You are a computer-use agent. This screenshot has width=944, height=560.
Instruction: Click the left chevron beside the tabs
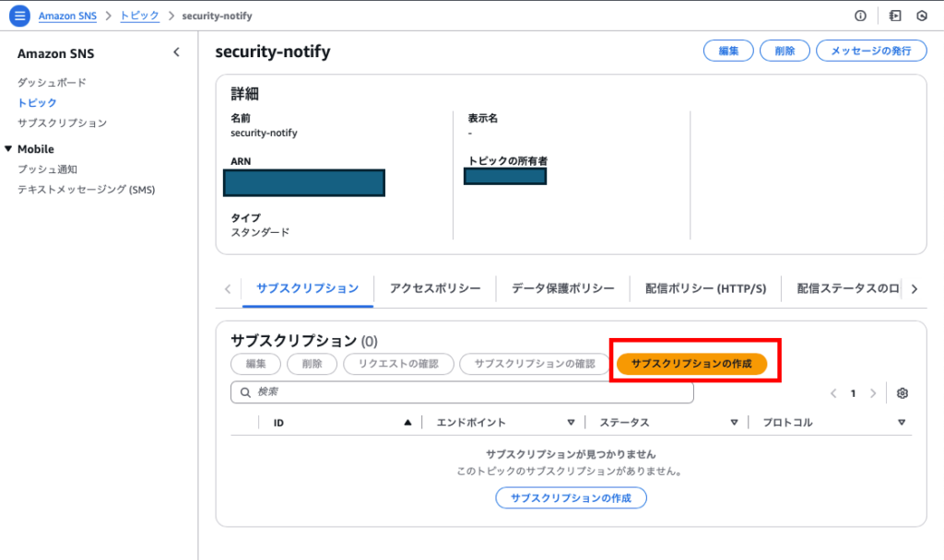(227, 288)
